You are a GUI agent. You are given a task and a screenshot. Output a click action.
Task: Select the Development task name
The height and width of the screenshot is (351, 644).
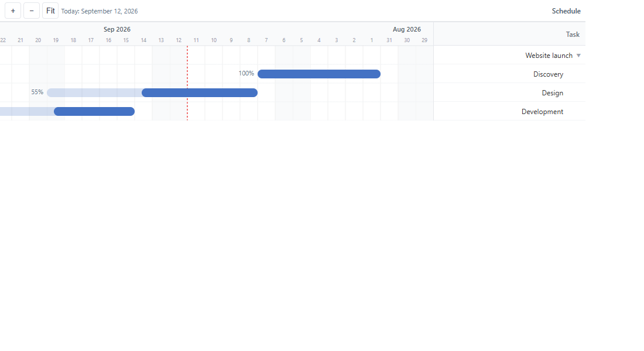pyautogui.click(x=542, y=112)
